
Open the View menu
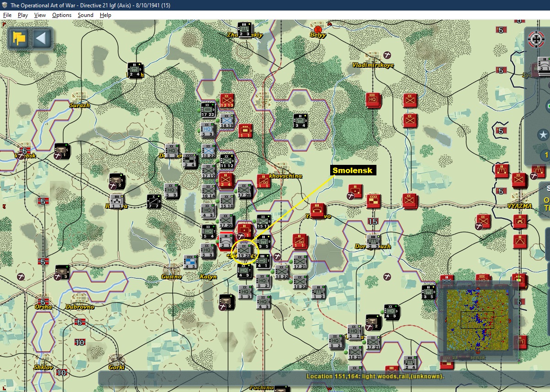[x=40, y=15]
